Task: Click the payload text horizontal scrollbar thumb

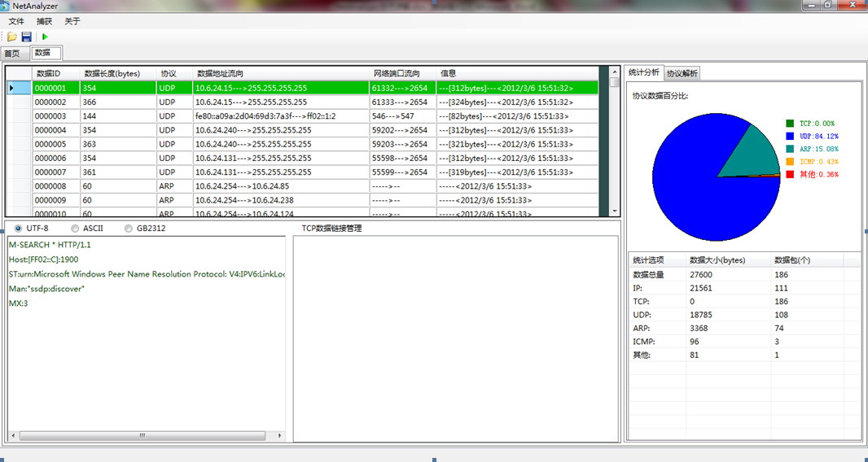Action: [142, 436]
